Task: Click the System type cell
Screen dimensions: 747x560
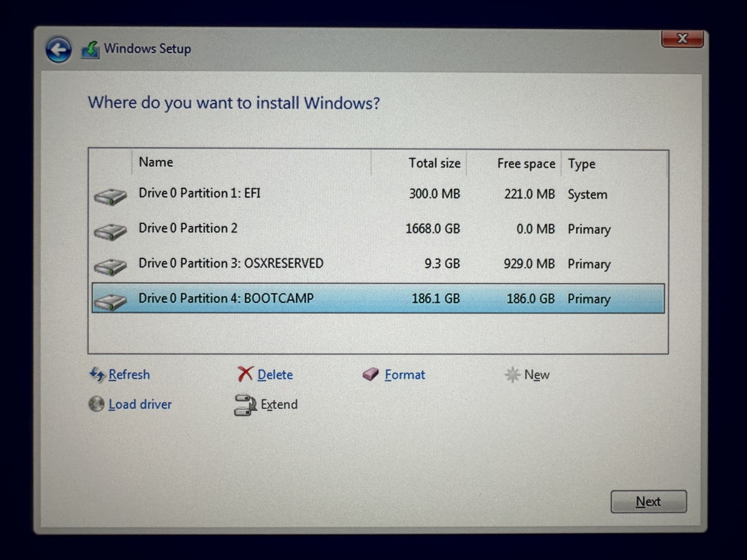Action: point(587,195)
